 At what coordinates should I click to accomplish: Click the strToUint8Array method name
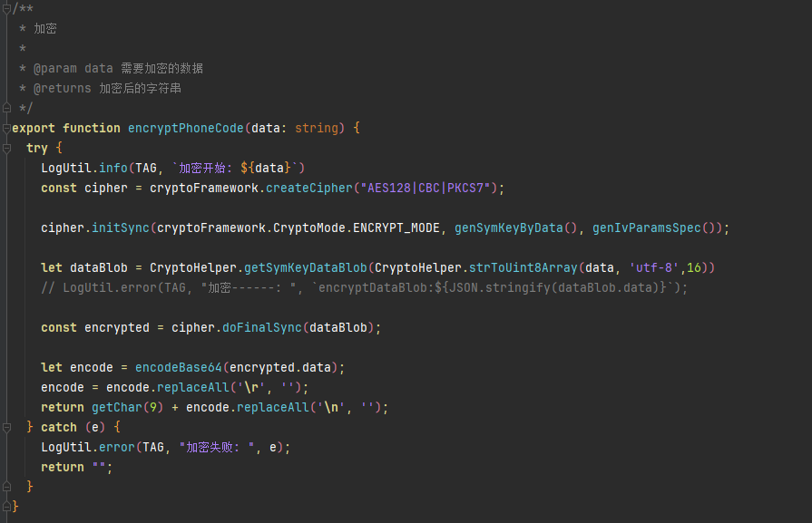tap(516, 267)
